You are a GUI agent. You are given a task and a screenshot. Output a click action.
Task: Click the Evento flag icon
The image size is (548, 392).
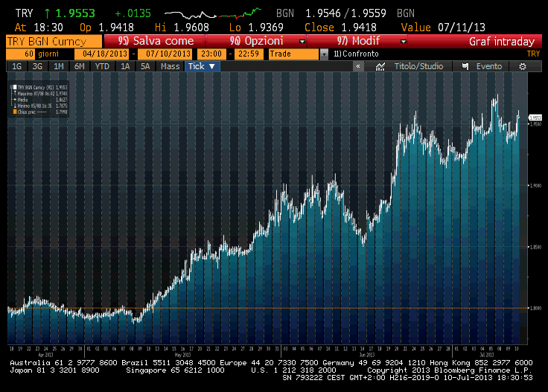coord(465,66)
